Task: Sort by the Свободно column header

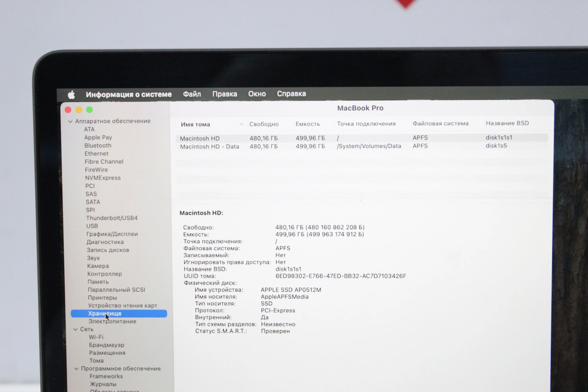Action: pos(264,124)
